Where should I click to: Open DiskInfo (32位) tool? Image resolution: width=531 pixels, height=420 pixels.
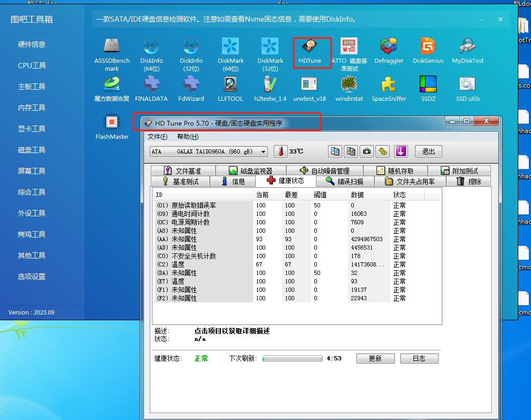coord(191,54)
